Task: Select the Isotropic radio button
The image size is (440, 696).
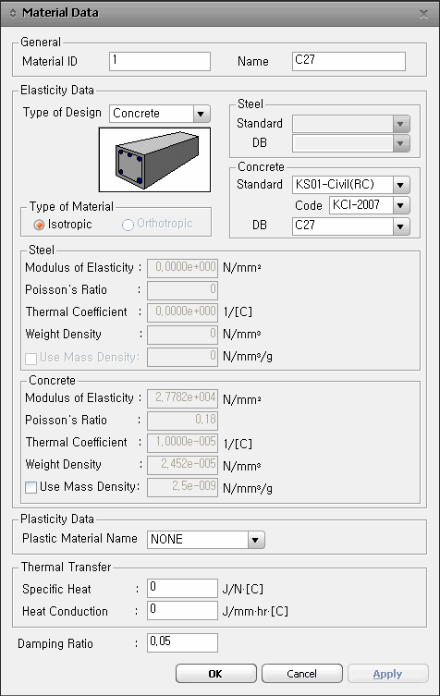Action: coord(39,225)
